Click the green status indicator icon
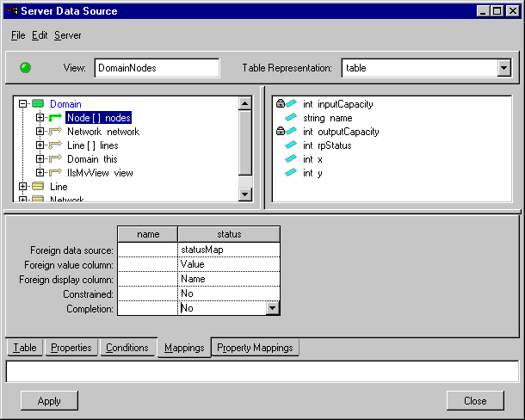The image size is (525, 420). [25, 67]
